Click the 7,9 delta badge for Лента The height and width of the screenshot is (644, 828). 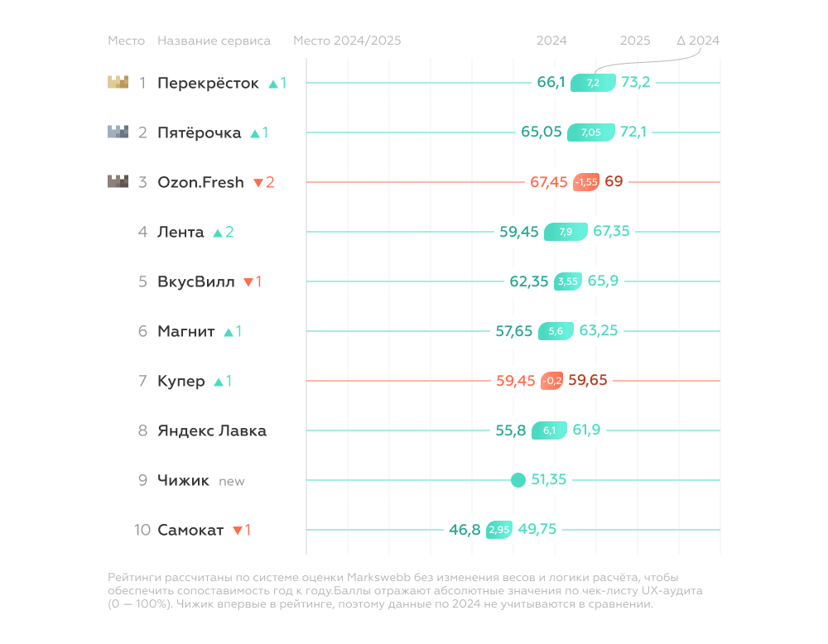coord(566,232)
